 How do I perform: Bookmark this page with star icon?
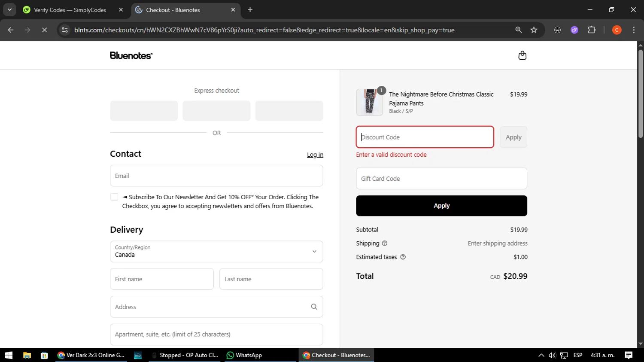pos(534,30)
